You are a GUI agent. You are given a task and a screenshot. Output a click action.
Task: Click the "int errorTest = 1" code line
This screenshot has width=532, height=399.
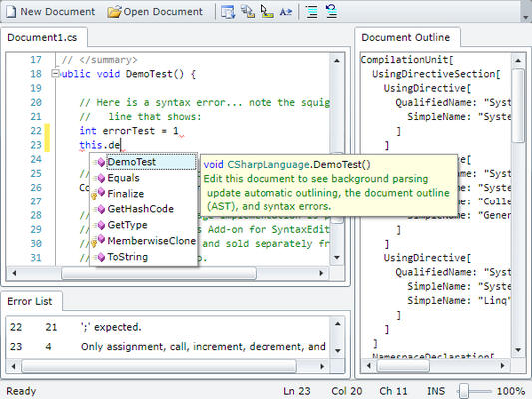(x=129, y=131)
